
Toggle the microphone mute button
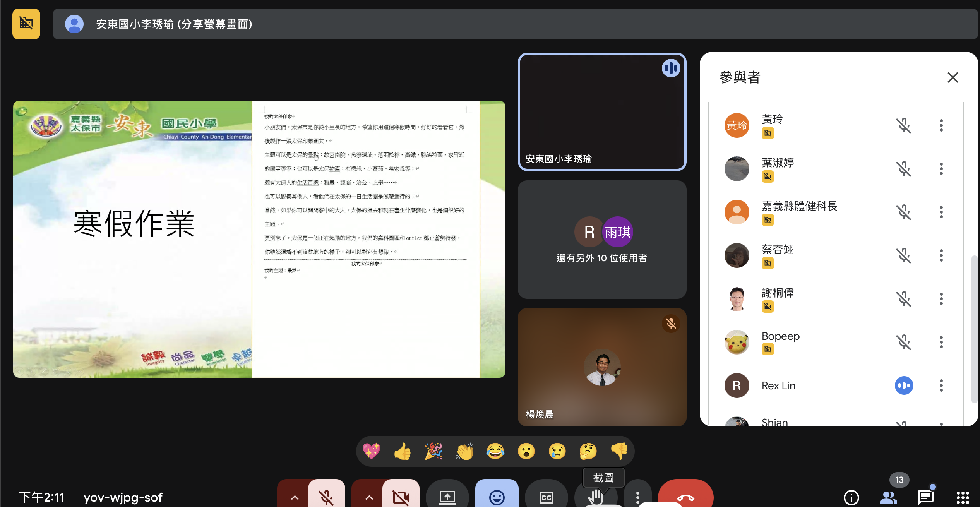[326, 497]
